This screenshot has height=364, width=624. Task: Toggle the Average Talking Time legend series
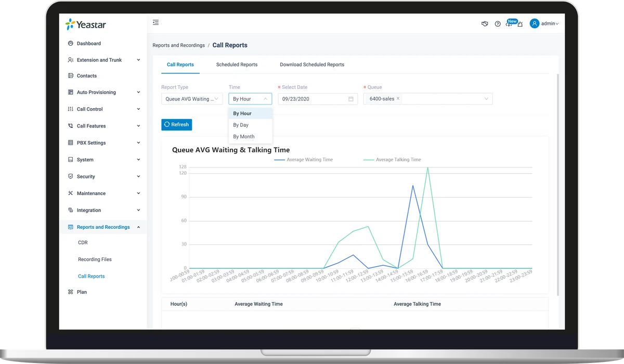(x=392, y=160)
